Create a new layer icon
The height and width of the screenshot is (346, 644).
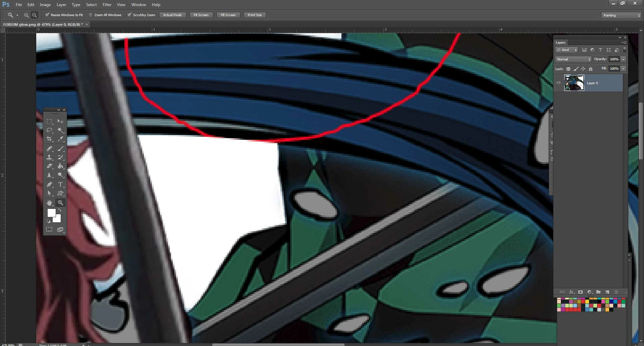pos(607,292)
